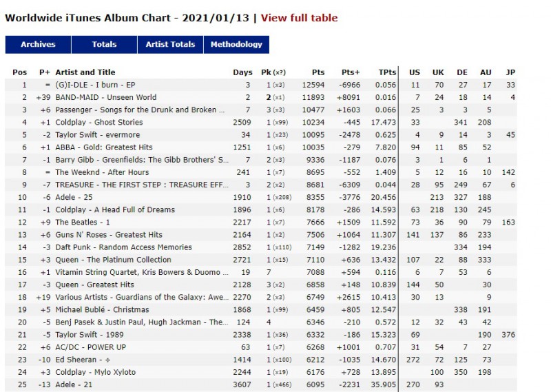
Task: Select Adele - 25 chart entry
Action: pyautogui.click(x=74, y=197)
